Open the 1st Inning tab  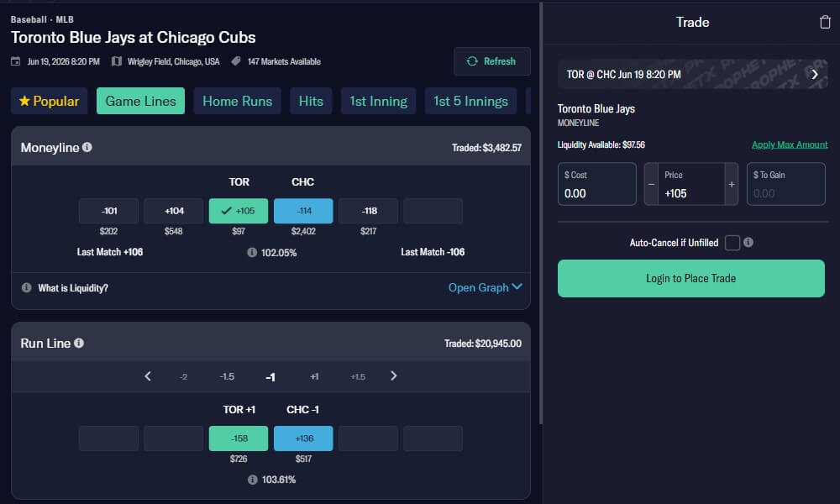click(378, 101)
